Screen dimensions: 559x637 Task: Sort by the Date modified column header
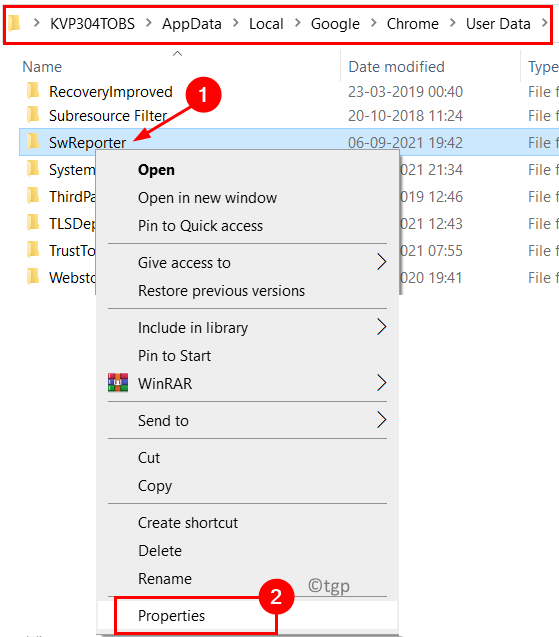tap(396, 67)
